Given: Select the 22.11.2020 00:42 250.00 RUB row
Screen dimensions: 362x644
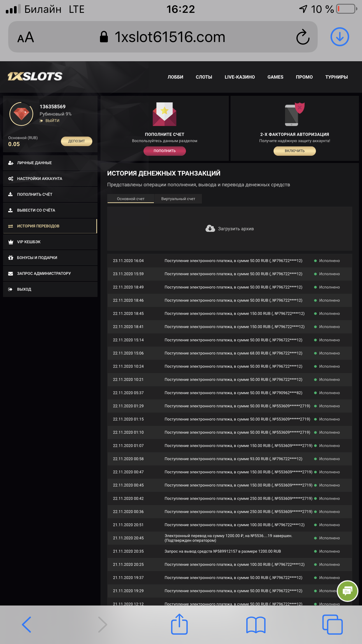Looking at the screenshot, I should (x=230, y=498).
